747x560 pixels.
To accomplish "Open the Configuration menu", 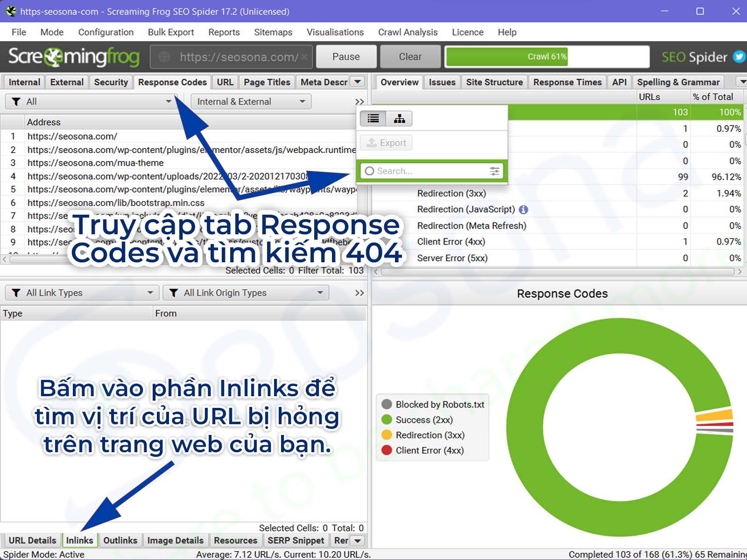I will (x=106, y=32).
